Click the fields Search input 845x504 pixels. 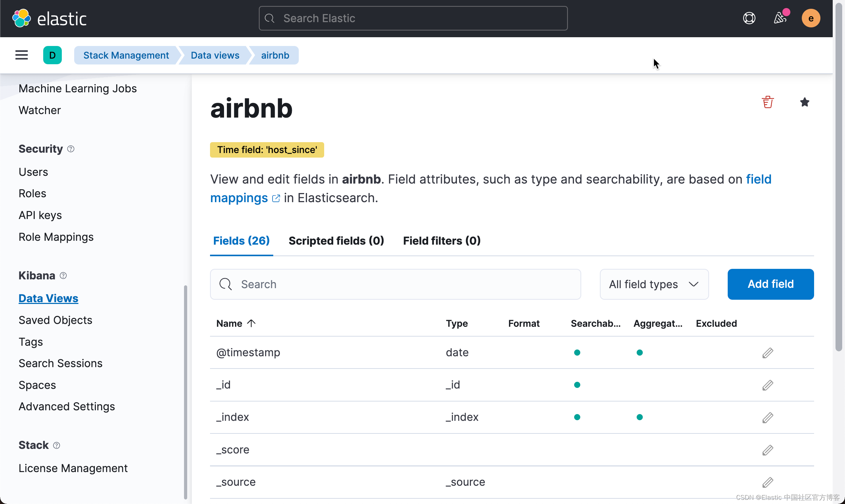click(x=395, y=284)
